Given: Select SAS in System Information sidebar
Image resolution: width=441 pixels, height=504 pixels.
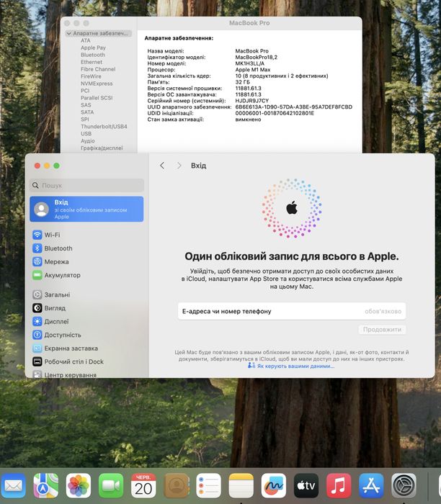Looking at the screenshot, I should coord(86,105).
